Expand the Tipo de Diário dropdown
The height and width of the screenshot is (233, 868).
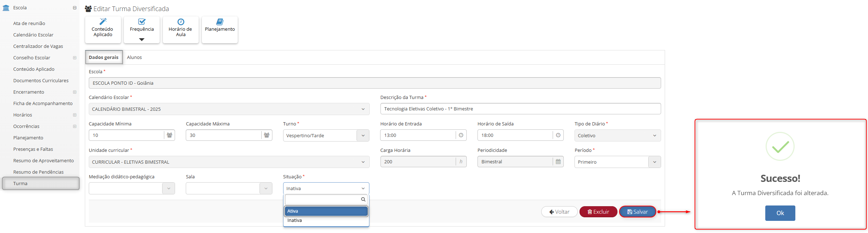[x=617, y=135]
